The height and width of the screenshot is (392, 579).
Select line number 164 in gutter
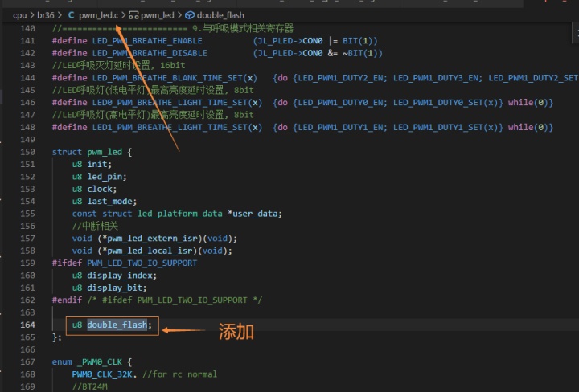(27, 325)
